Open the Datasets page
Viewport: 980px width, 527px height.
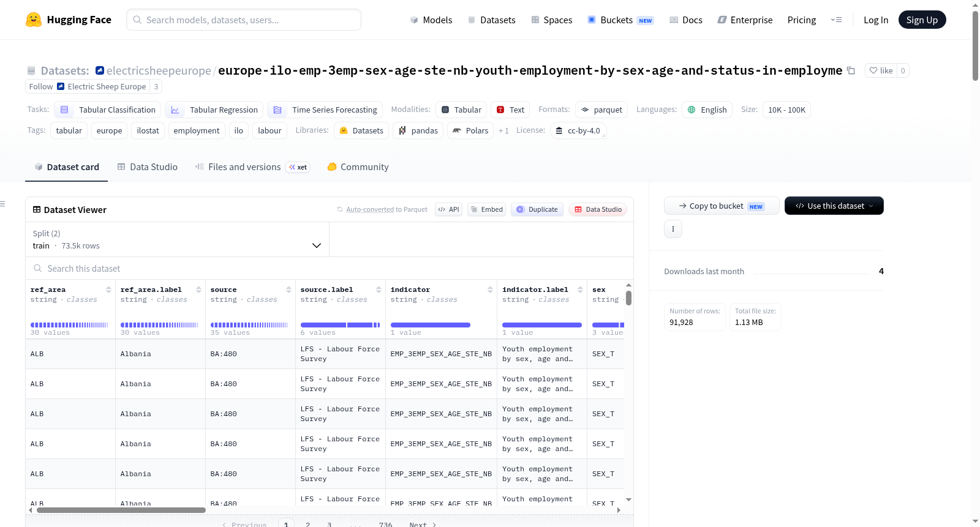(x=492, y=20)
